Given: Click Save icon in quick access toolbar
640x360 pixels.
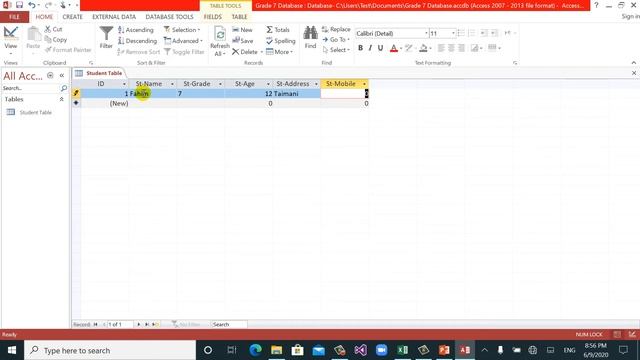Looking at the screenshot, I should coord(19,5).
